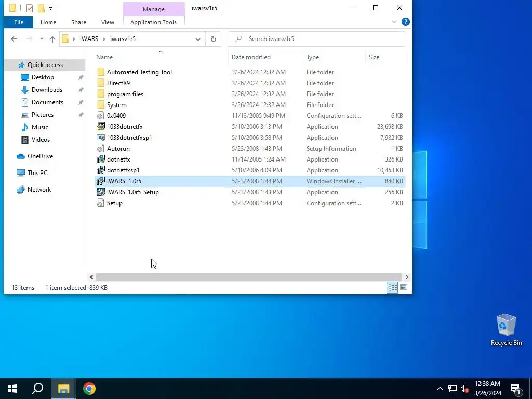532x399 pixels.
Task: Open Videos in the navigation pane
Action: [x=41, y=139]
